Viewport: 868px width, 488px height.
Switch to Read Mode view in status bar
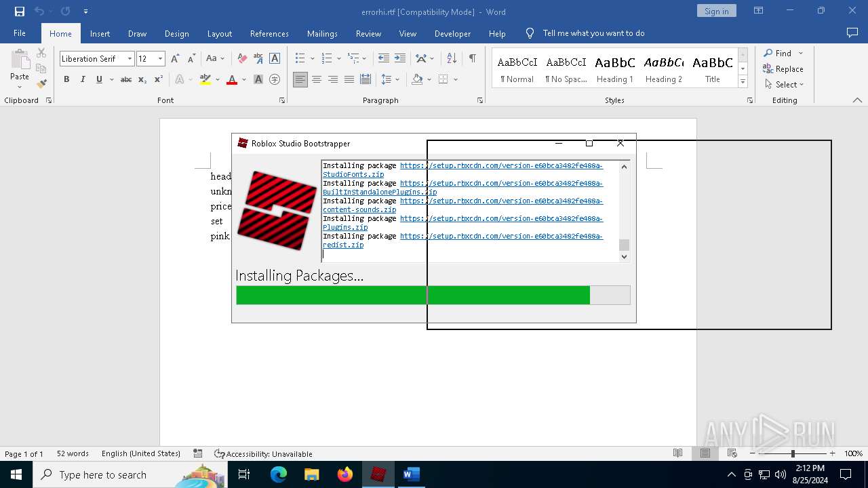(x=677, y=453)
